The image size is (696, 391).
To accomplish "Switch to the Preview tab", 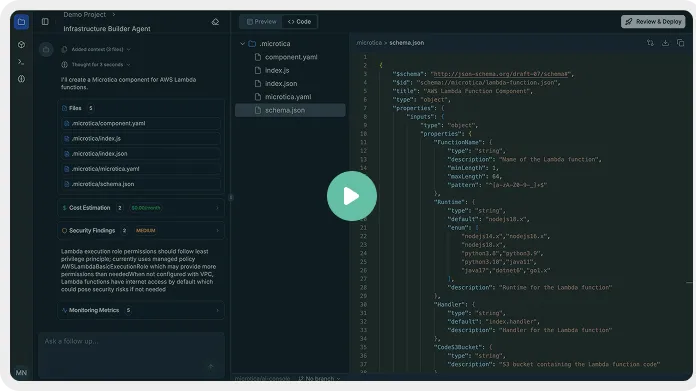I will [x=261, y=22].
